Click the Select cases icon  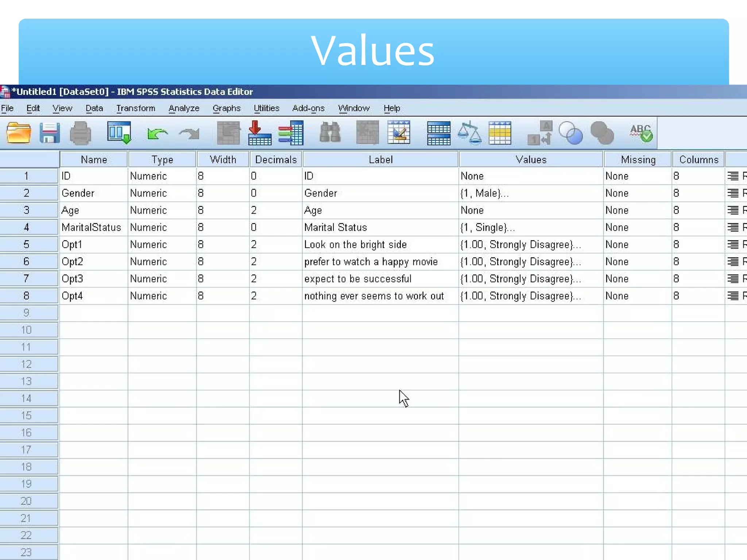point(500,133)
